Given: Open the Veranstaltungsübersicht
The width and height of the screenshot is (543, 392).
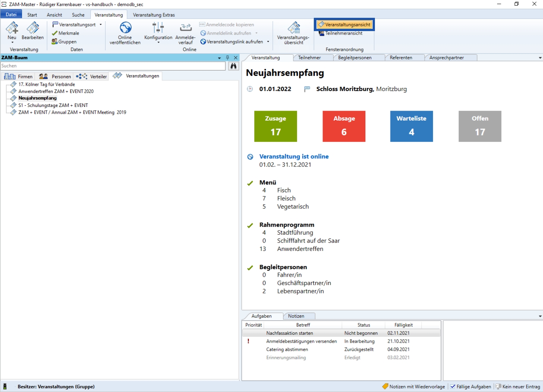Looking at the screenshot, I should click(x=293, y=33).
